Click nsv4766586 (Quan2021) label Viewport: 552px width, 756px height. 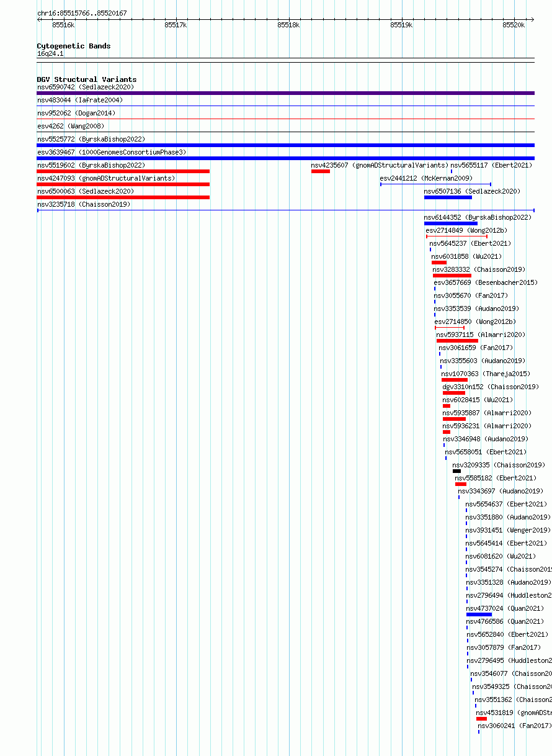(x=505, y=621)
